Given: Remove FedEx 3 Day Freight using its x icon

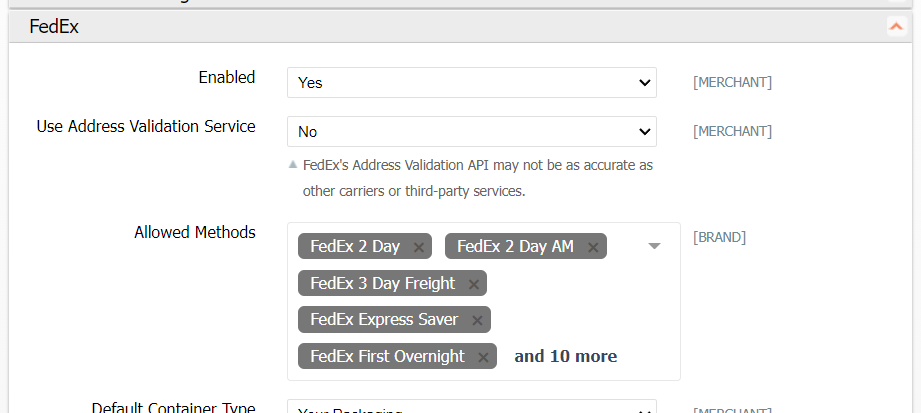Looking at the screenshot, I should 473,284.
